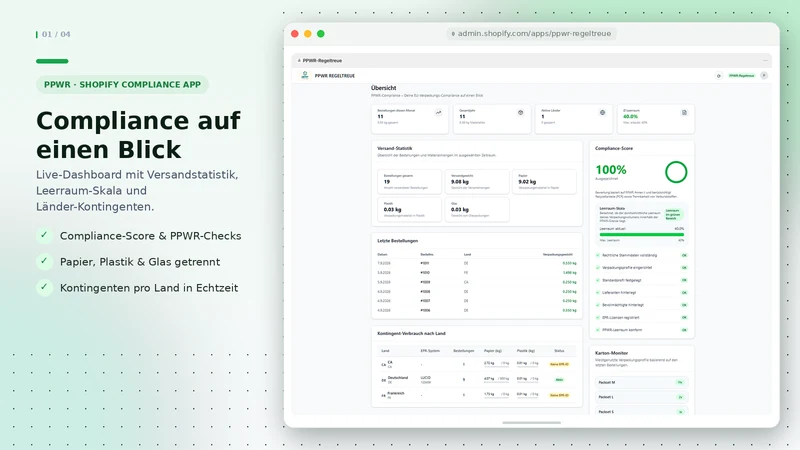Click checkmark for Rechtliche Stammdaten vollständig
The height and width of the screenshot is (450, 800).
pos(598,255)
